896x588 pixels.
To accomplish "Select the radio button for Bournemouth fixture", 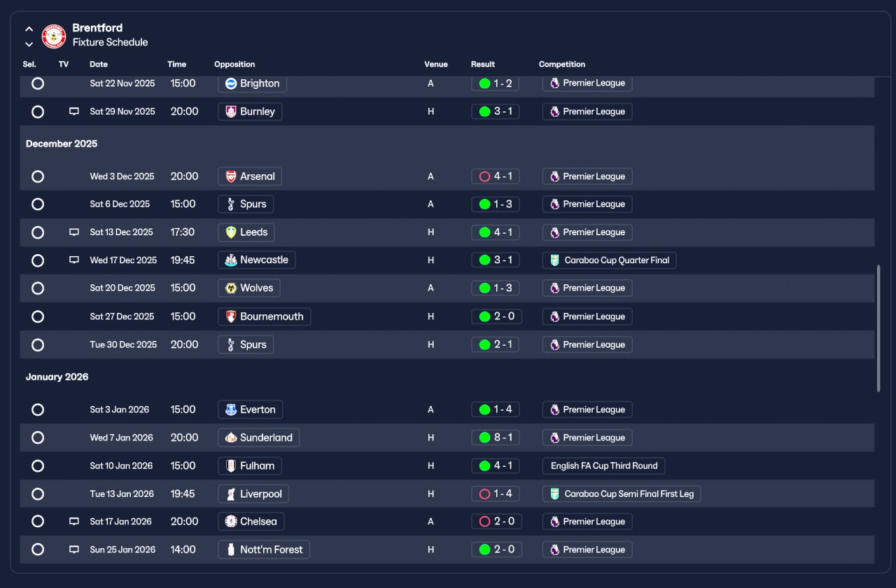I will (x=38, y=316).
